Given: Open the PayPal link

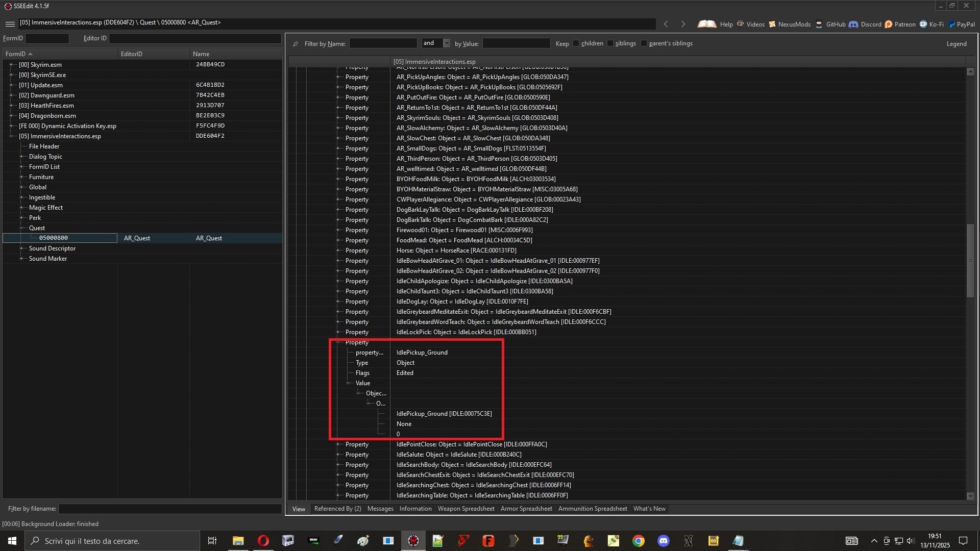Looking at the screenshot, I should pos(962,24).
